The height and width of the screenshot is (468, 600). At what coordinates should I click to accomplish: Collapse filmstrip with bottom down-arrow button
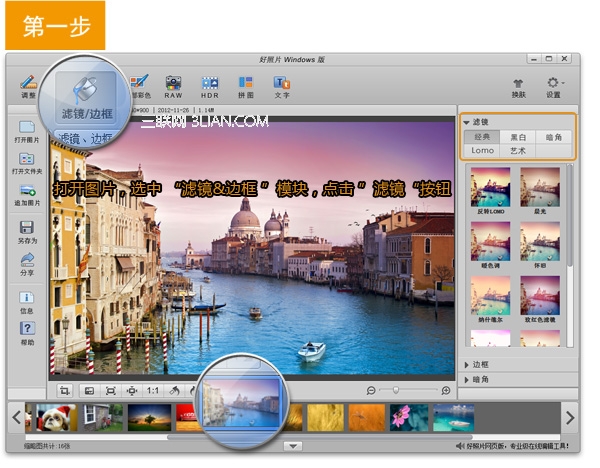coord(293,446)
